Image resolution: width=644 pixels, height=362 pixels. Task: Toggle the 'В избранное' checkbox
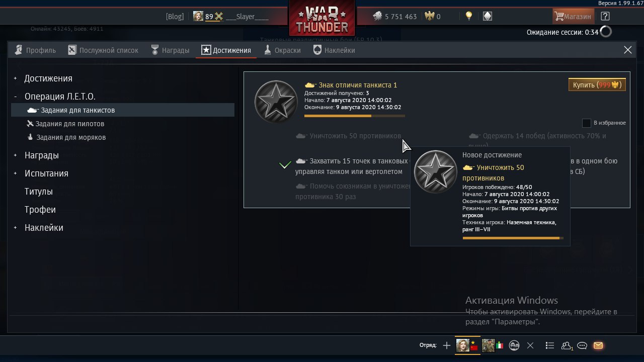pos(586,123)
